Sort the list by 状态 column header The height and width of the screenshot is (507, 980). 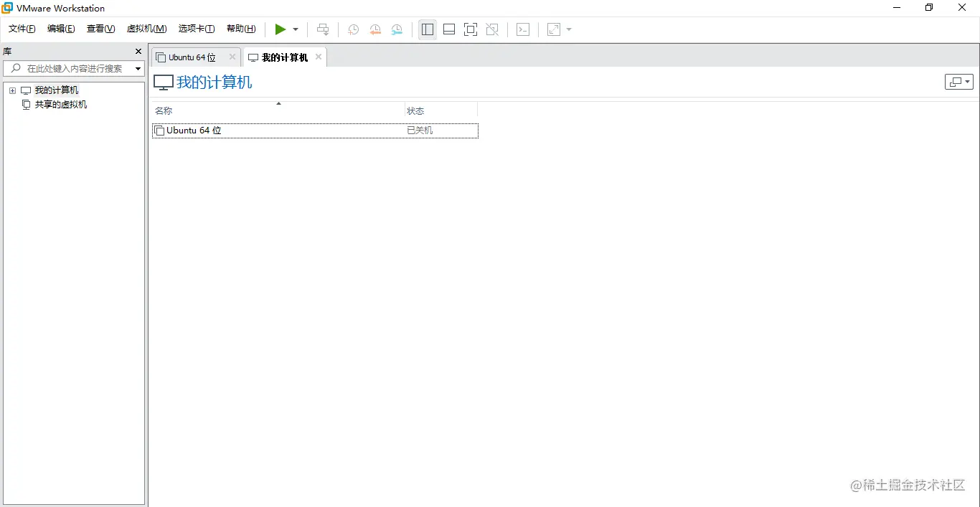coord(440,110)
